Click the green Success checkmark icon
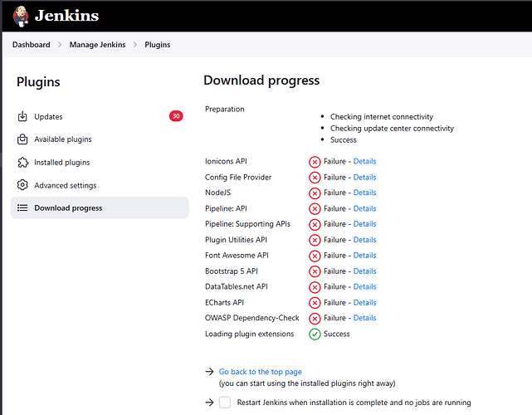The height and width of the screenshot is (415, 532). [x=315, y=334]
